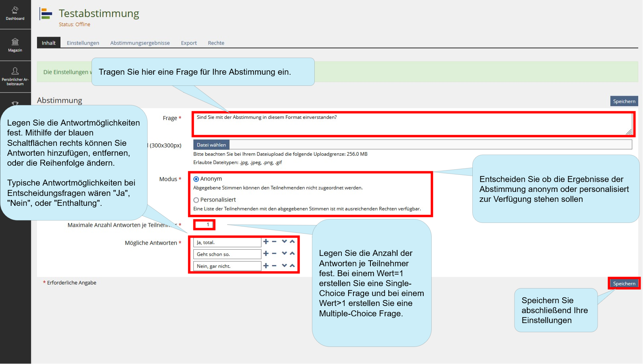643x364 pixels.
Task: Click the bottom Speichern button
Action: [624, 283]
